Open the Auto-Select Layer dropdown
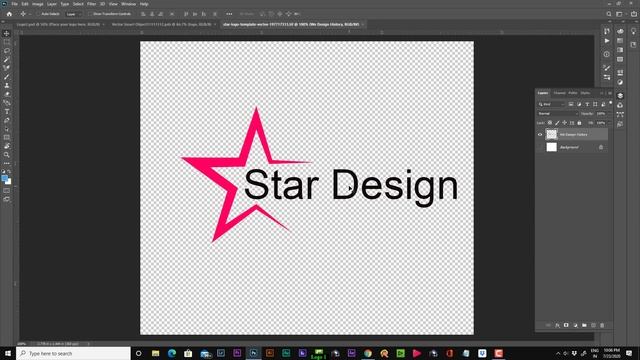 tap(74, 14)
